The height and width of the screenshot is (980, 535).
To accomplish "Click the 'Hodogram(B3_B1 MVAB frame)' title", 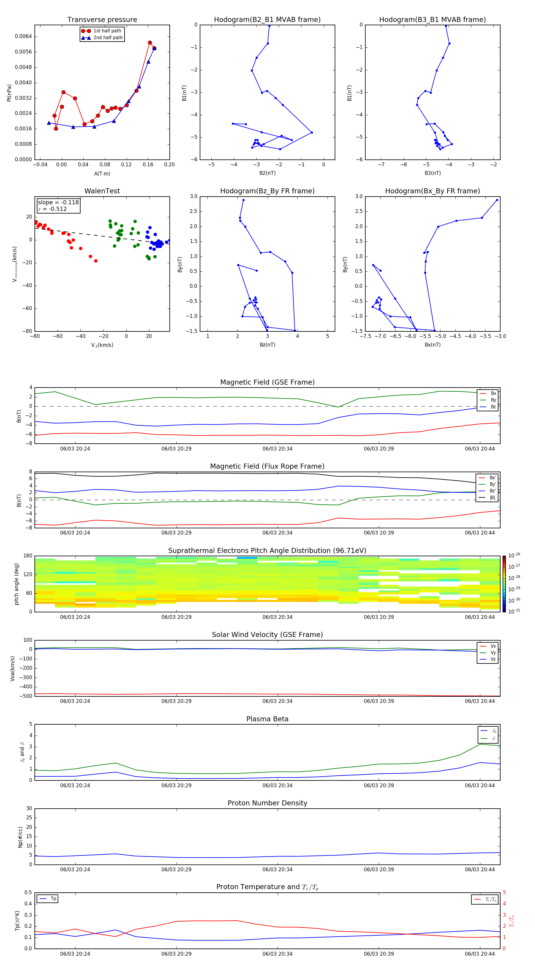I will click(432, 19).
